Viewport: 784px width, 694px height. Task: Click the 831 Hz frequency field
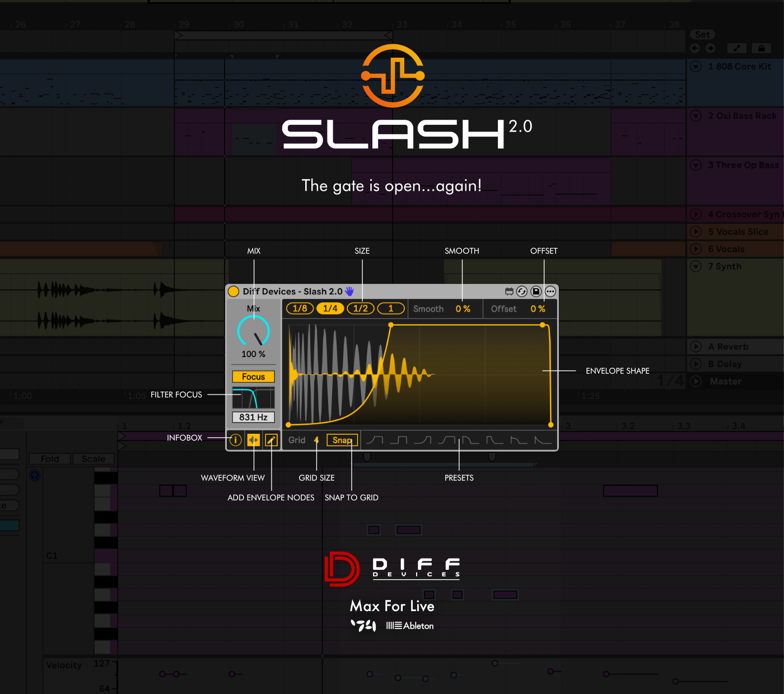tap(253, 417)
